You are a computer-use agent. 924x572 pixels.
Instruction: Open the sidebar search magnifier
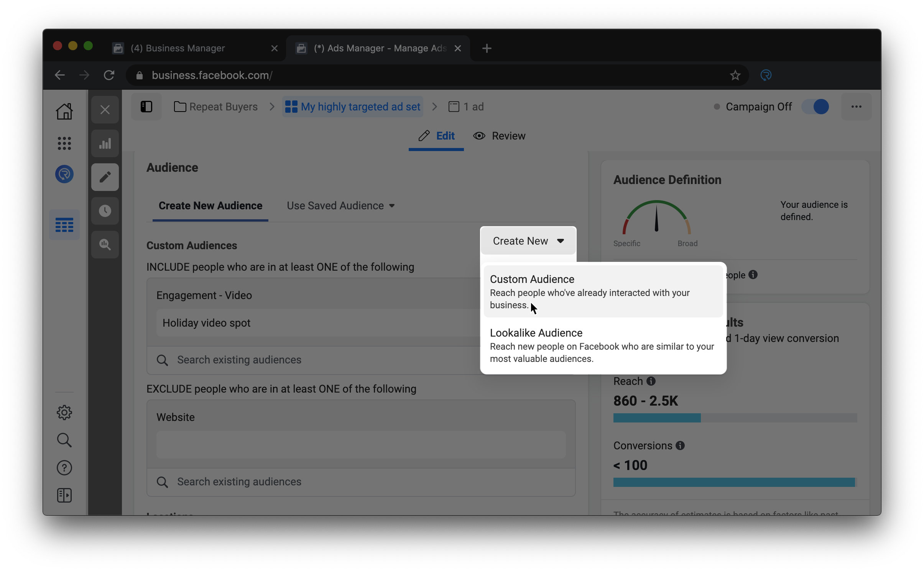pyautogui.click(x=64, y=440)
